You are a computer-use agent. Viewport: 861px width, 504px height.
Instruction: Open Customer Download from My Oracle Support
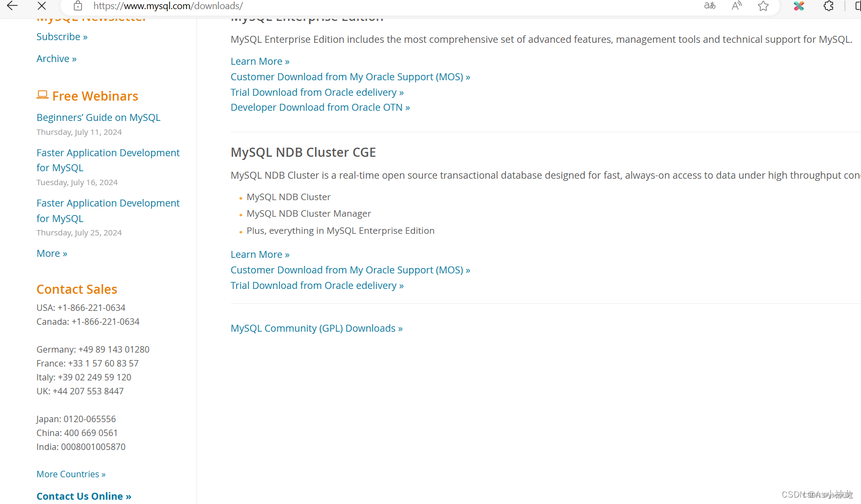350,77
